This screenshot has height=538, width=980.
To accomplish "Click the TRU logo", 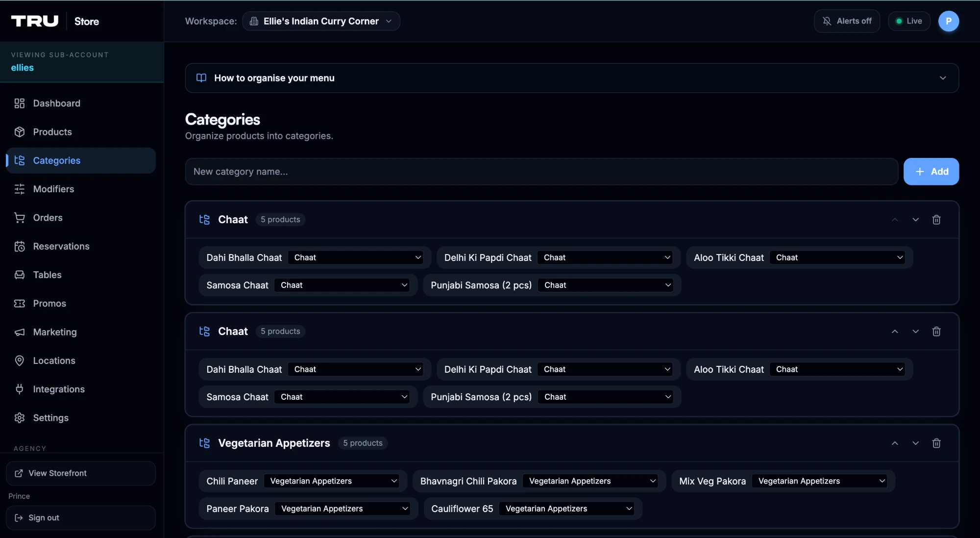I will tap(35, 21).
